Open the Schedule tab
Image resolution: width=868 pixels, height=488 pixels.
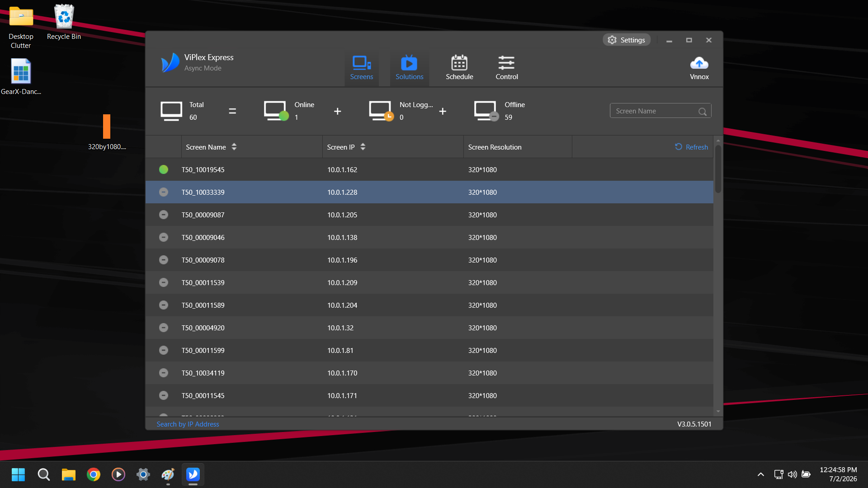coord(459,68)
